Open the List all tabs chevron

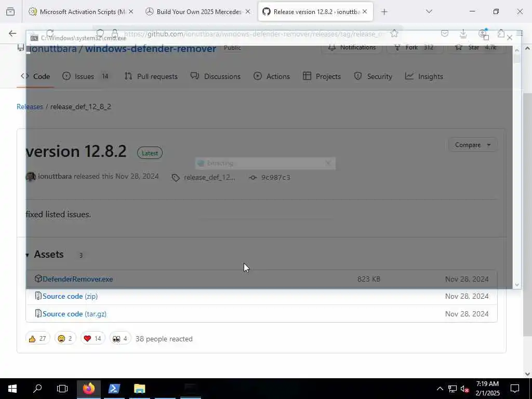[429, 11]
